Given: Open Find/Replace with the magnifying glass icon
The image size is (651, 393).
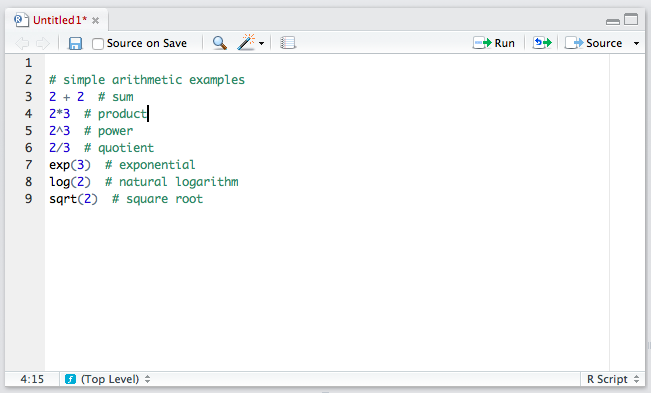Looking at the screenshot, I should click(220, 43).
